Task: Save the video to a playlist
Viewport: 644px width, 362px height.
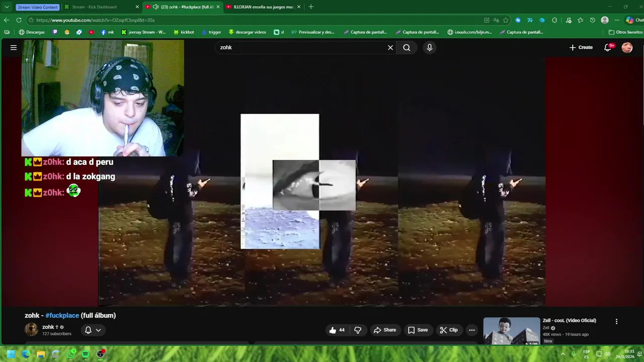Action: tap(418, 330)
